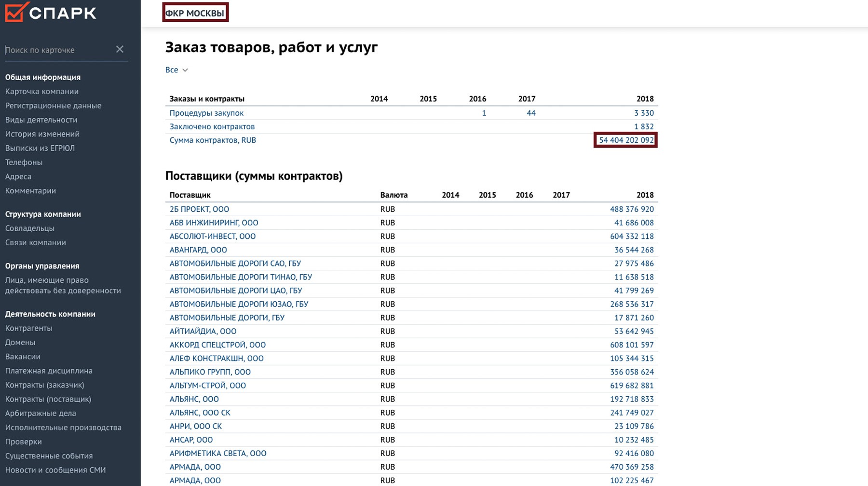Screen dimensions: 868x486
Task: Open 2018 contracts sum 54 404 202 092
Action: click(626, 140)
